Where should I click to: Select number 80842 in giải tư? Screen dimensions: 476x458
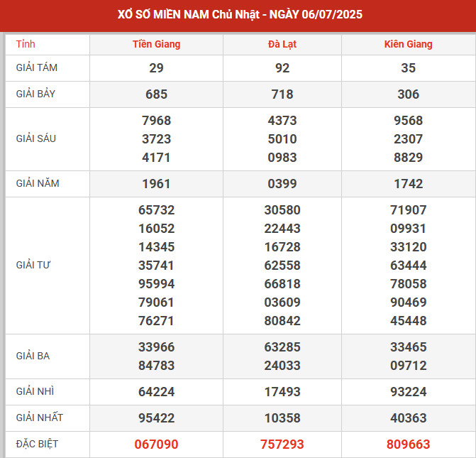click(x=282, y=321)
